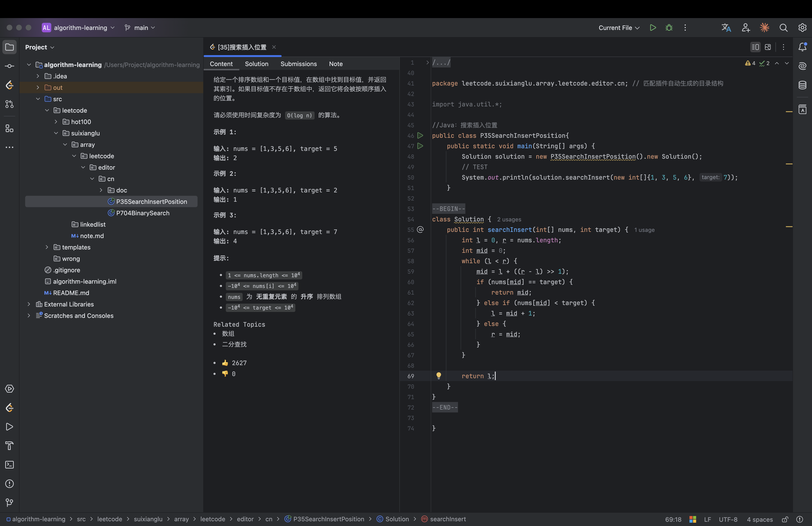Click the Notifications bell icon
The height and width of the screenshot is (526, 812).
803,47
